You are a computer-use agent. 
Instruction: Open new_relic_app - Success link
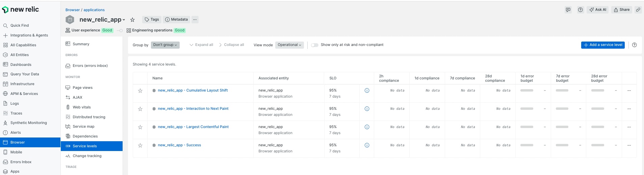click(179, 145)
